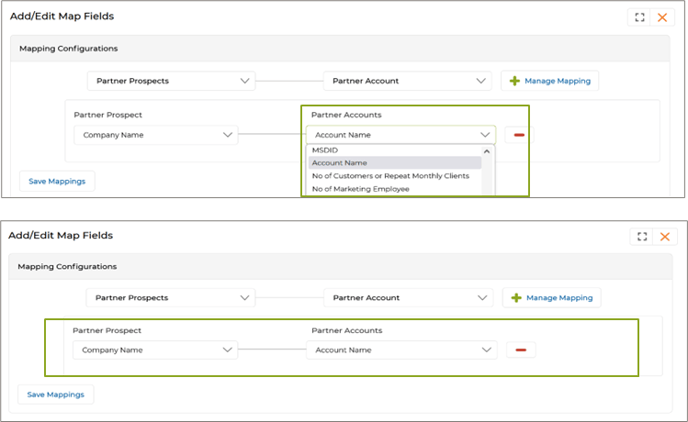Open the Account Name dropdown in the lower dialog

click(x=401, y=350)
